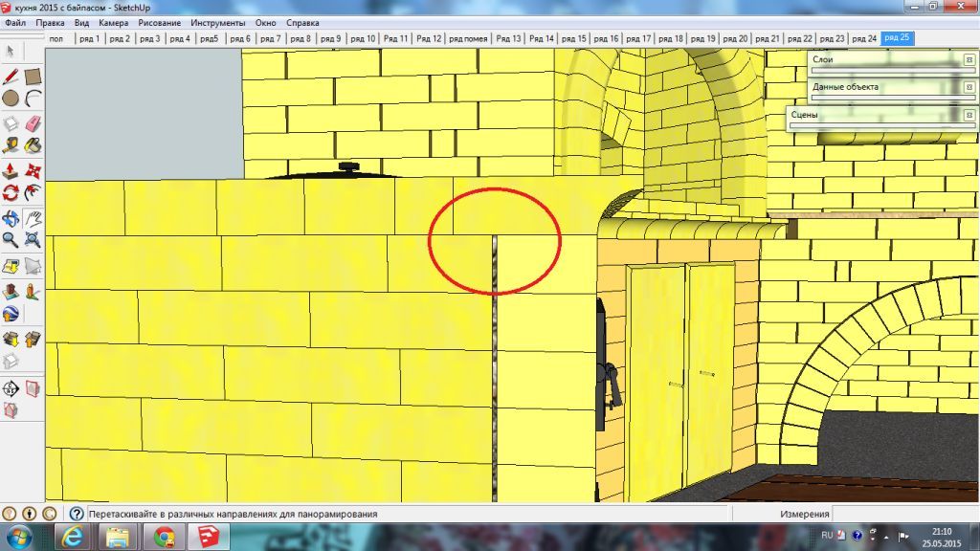The width and height of the screenshot is (980, 551).
Task: Switch to scene tab ряд 12
Action: [x=430, y=39]
